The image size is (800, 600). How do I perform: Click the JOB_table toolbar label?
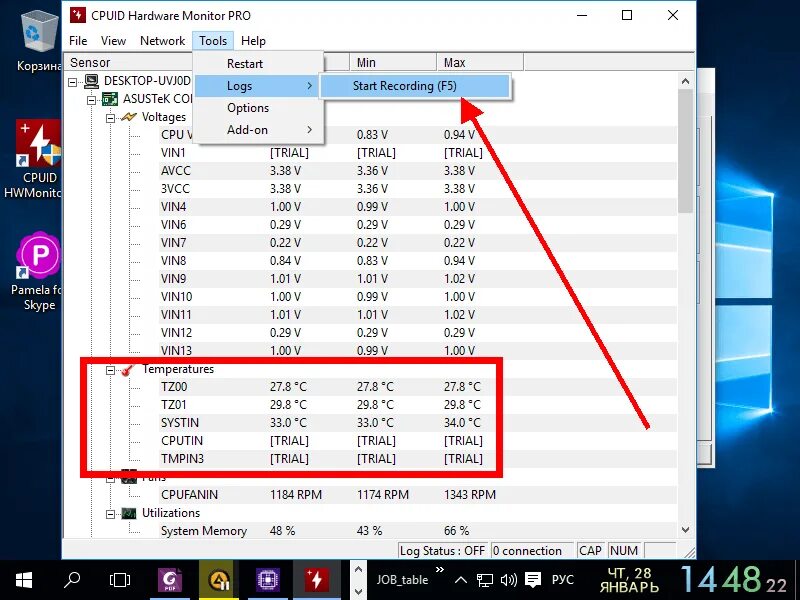402,580
